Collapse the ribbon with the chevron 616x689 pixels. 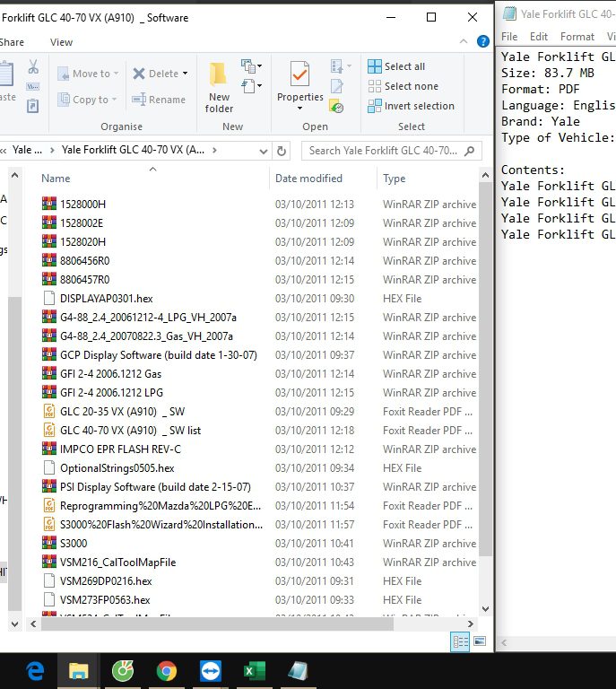click(464, 41)
